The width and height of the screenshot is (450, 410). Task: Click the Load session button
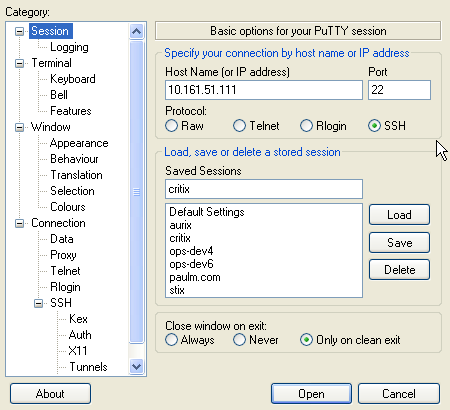point(399,215)
